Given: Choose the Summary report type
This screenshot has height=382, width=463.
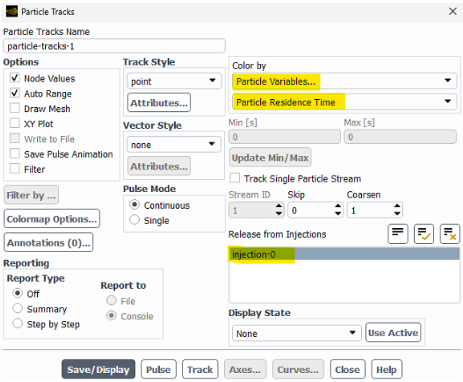Looking at the screenshot, I should (x=17, y=308).
